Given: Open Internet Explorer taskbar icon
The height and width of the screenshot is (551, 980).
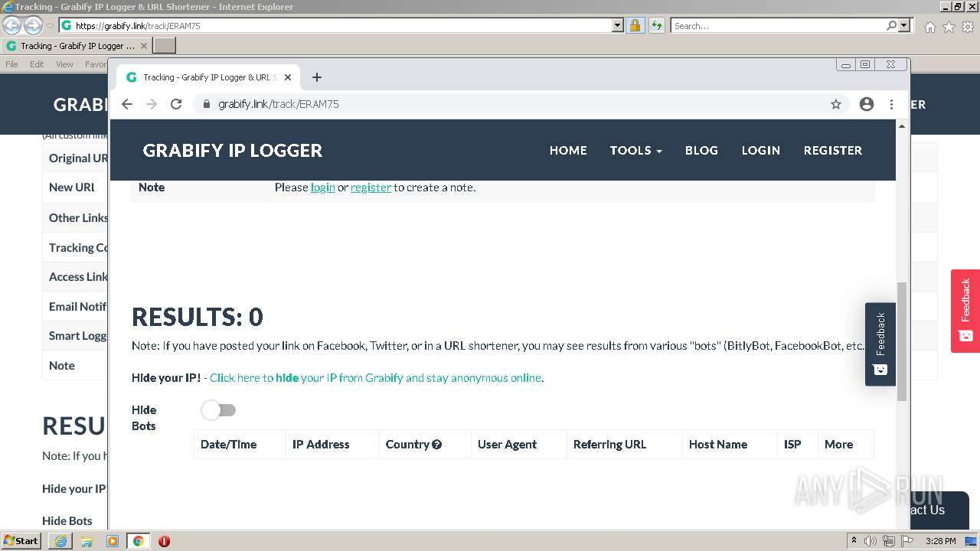Looking at the screenshot, I should [60, 541].
